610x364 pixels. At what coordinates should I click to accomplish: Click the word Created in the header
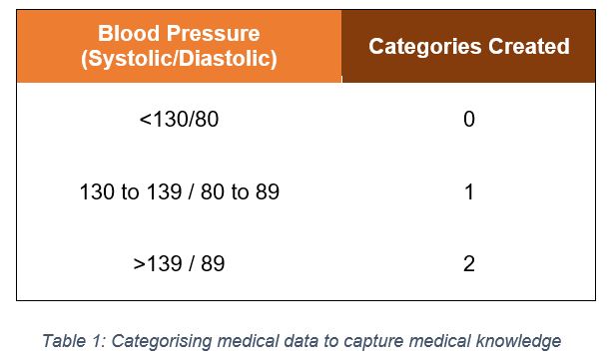click(529, 47)
